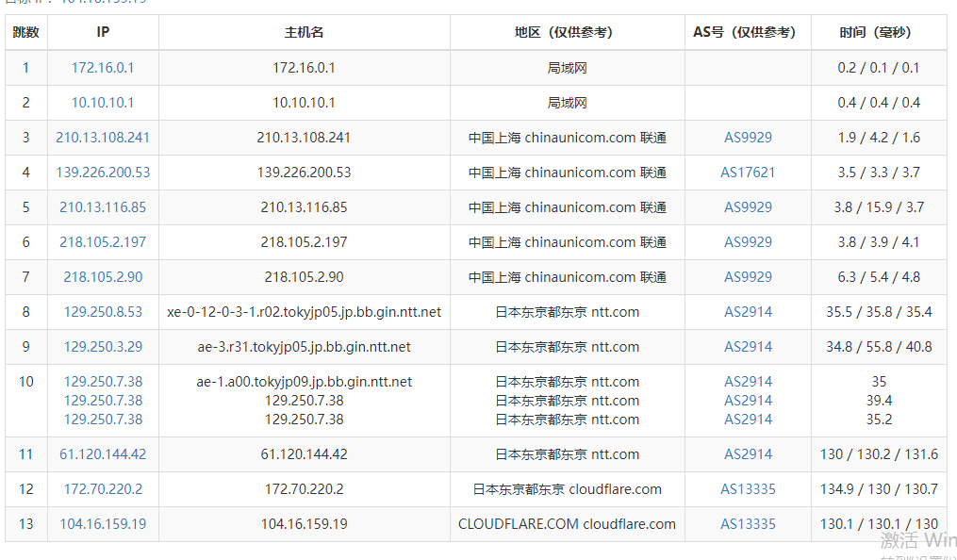957x560 pixels.
Task: Select the time value 6.3 / 5.4 / 4.8
Action: point(879,277)
